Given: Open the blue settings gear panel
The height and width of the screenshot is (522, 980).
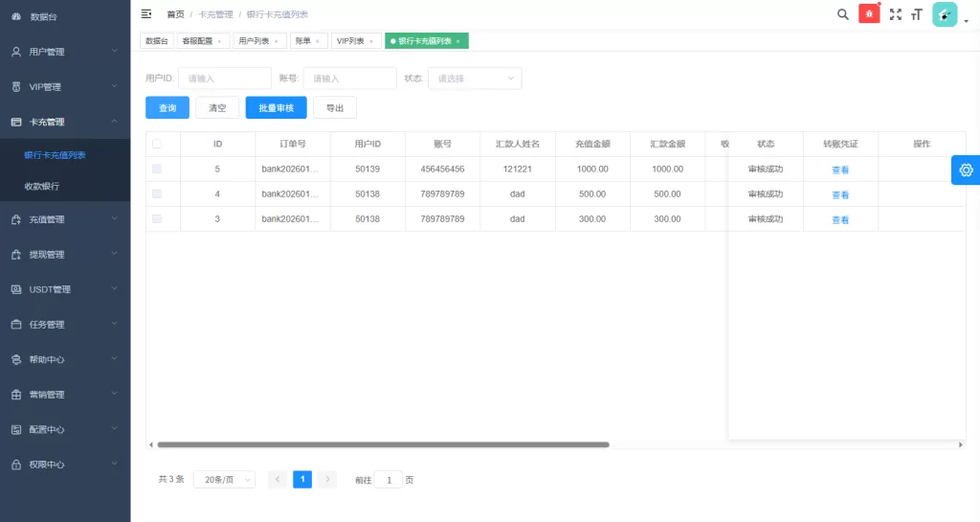Looking at the screenshot, I should coord(965,170).
